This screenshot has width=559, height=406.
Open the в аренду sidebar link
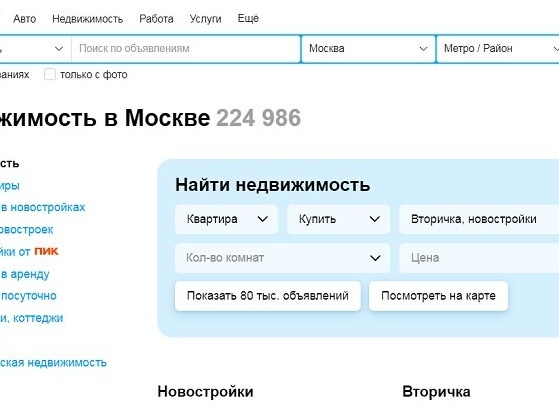tap(25, 274)
